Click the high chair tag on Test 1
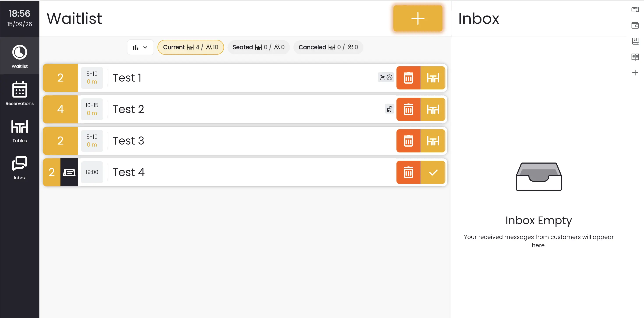The height and width of the screenshot is (318, 644). (382, 78)
